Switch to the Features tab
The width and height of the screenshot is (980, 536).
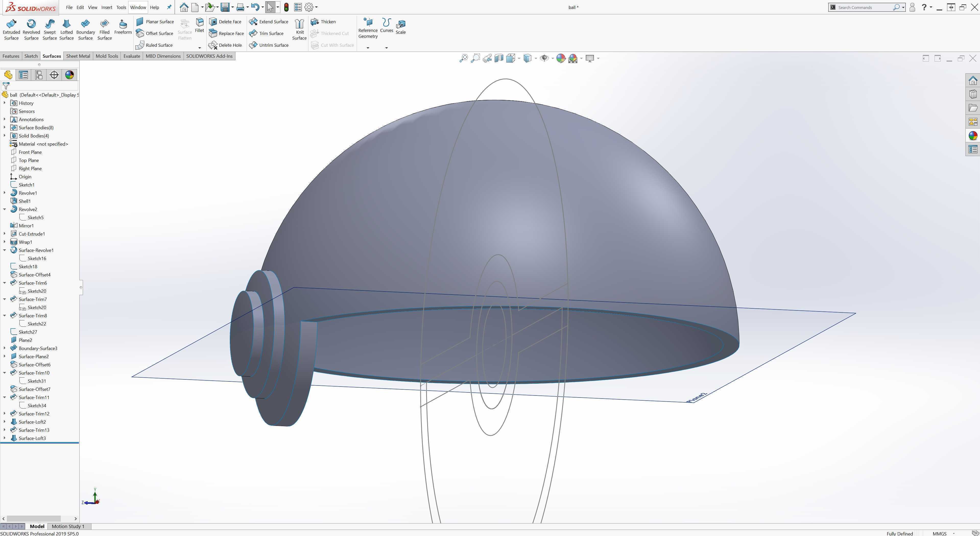click(x=11, y=56)
